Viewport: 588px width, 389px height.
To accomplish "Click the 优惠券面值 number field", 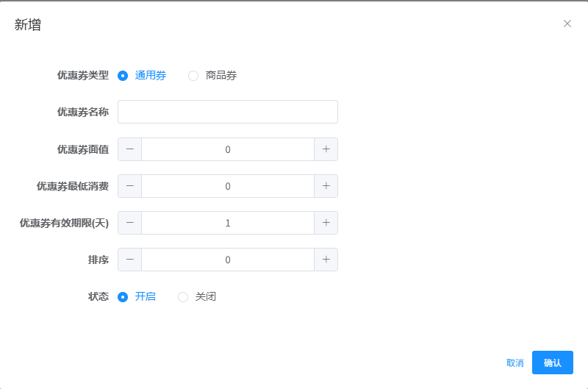I will 228,149.
